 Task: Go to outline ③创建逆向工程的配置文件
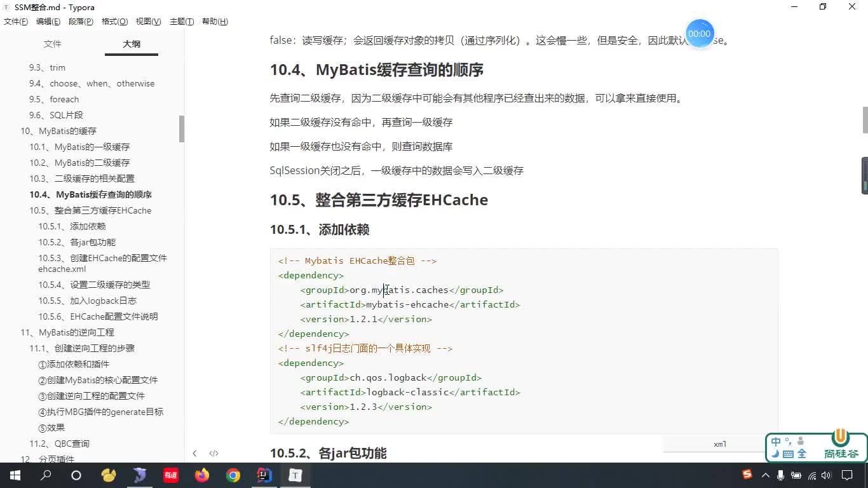click(x=92, y=396)
